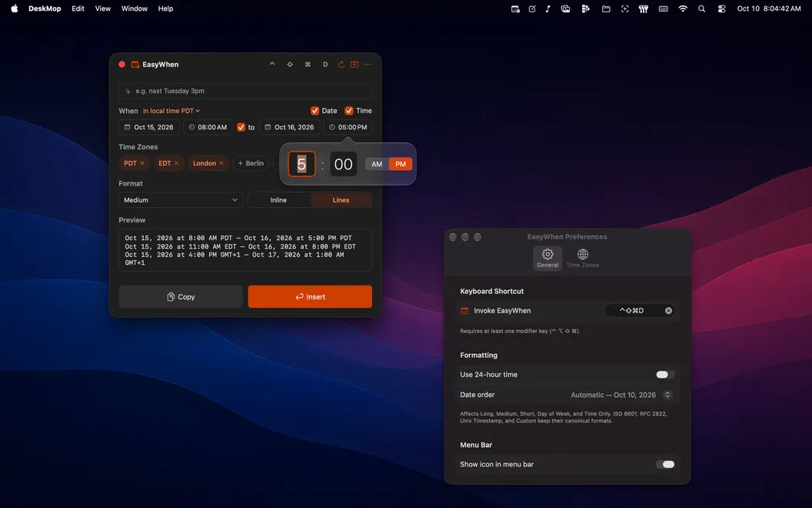Click the orange reset arrow icon in the EasyWhen header

tap(341, 65)
